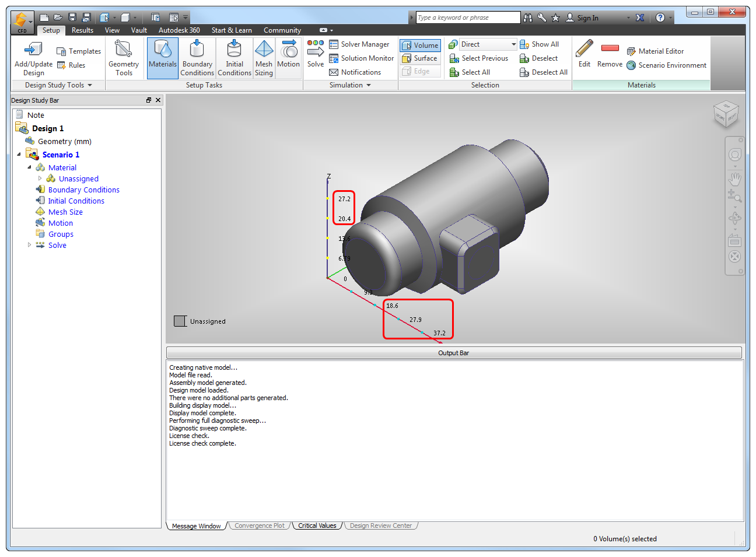This screenshot has width=756, height=557.
Task: Expand the Solve tree node
Action: (29, 245)
